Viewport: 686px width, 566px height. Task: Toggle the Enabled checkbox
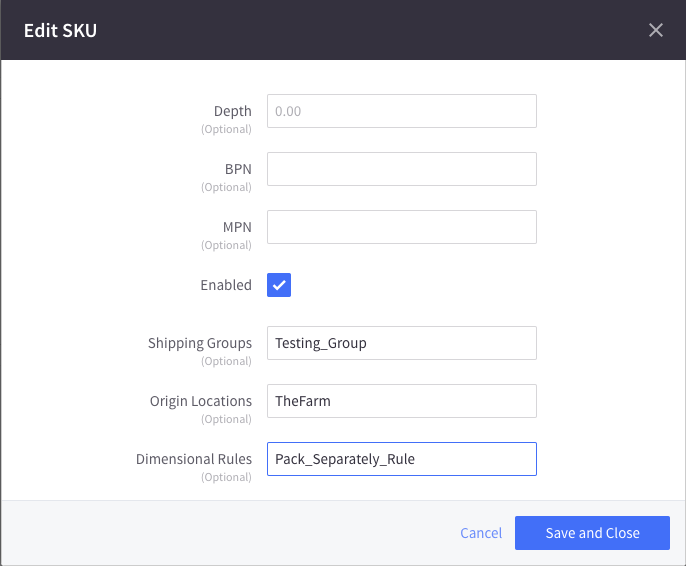279,285
